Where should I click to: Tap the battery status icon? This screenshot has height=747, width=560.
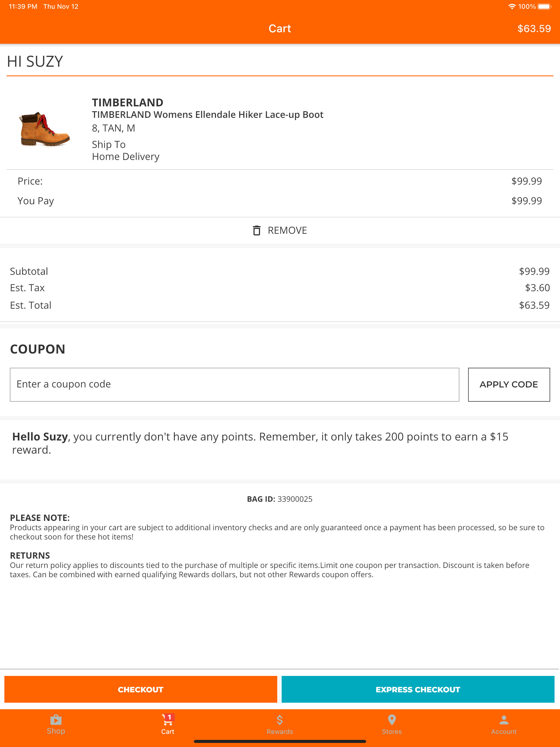(544, 6)
